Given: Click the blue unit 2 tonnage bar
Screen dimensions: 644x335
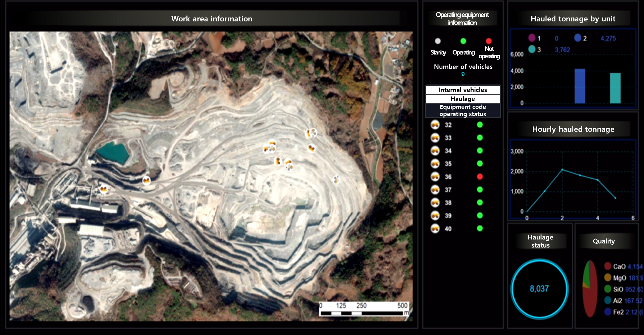Looking at the screenshot, I should tap(580, 86).
